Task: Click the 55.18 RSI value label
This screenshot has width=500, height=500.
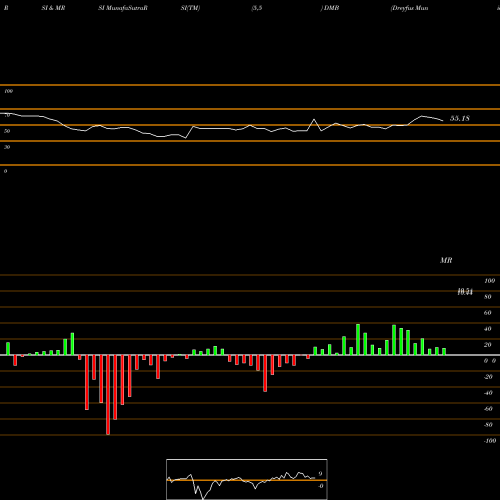Action: coord(460,118)
